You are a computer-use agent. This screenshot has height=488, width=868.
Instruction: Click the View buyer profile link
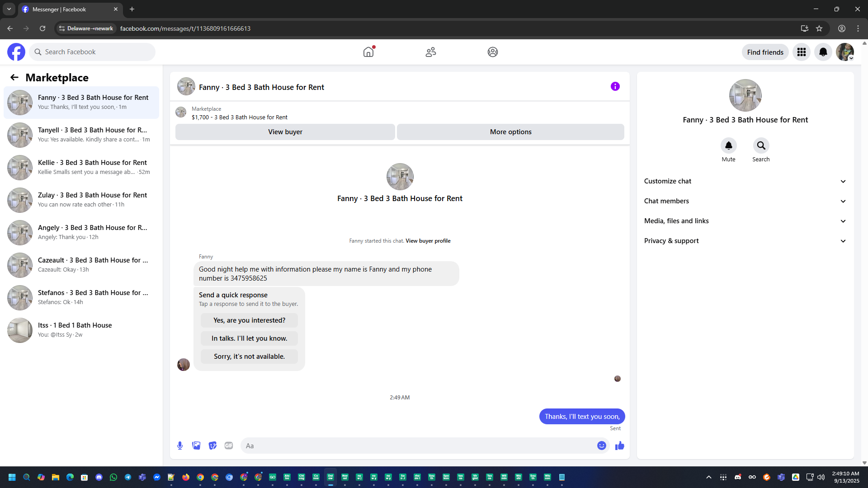point(428,241)
